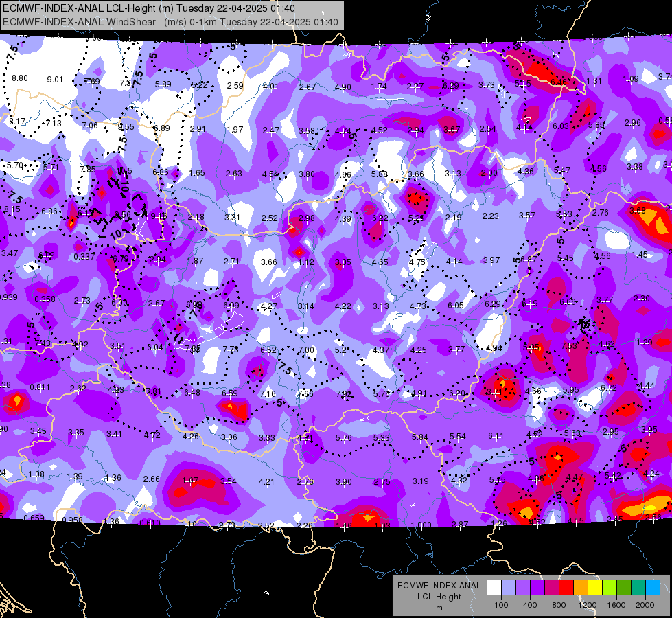Viewport: 672px width, 618px height.
Task: Click the grid value '3.73'
Action: click(x=487, y=85)
